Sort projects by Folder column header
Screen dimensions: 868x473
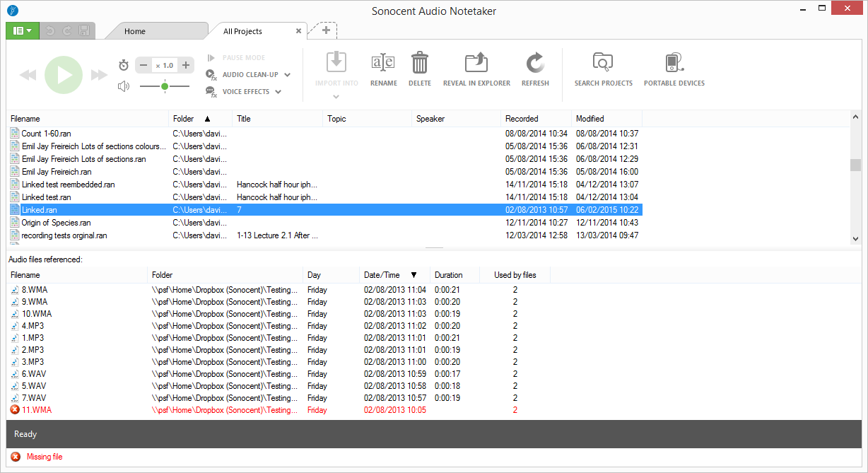point(201,119)
